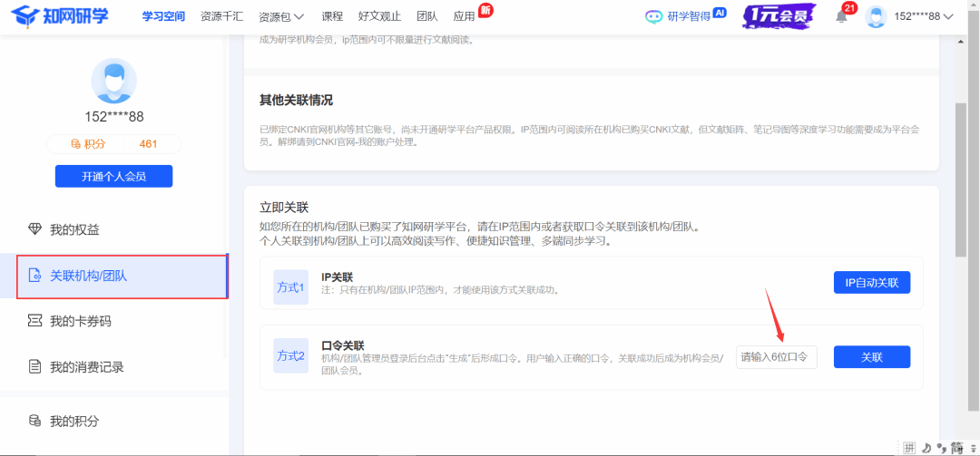This screenshot has height=456, width=980.
Task: Focus the 请输入6位口令 input field
Action: pos(776,357)
